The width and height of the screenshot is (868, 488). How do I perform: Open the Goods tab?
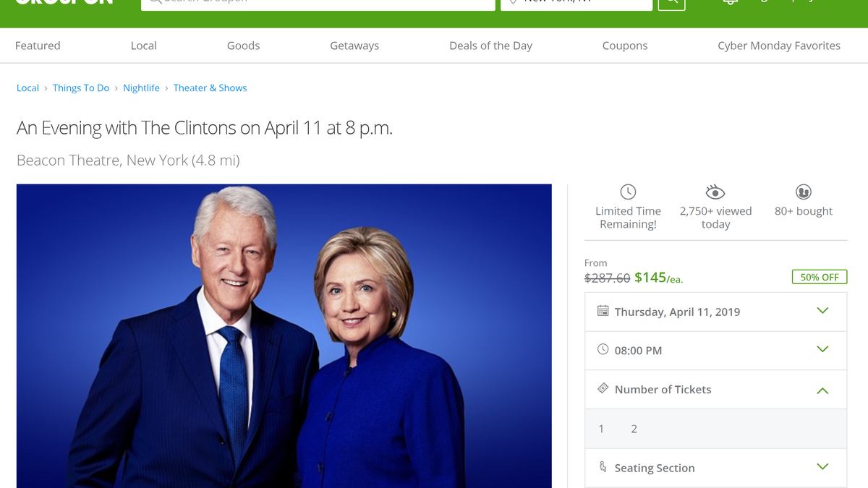[243, 46]
